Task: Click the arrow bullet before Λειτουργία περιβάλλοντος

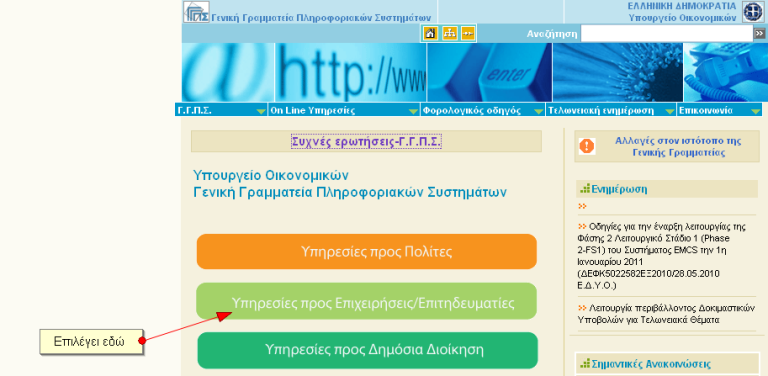Action: tap(582, 308)
